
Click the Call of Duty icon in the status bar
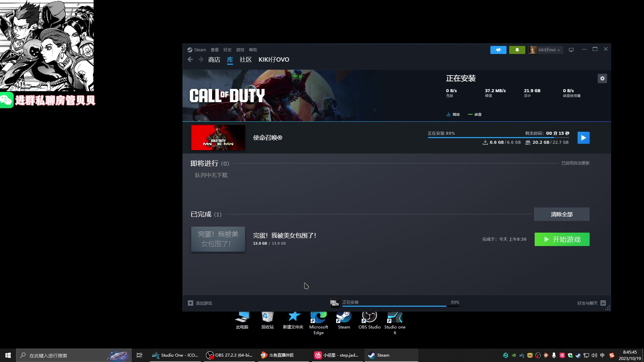tap(334, 303)
